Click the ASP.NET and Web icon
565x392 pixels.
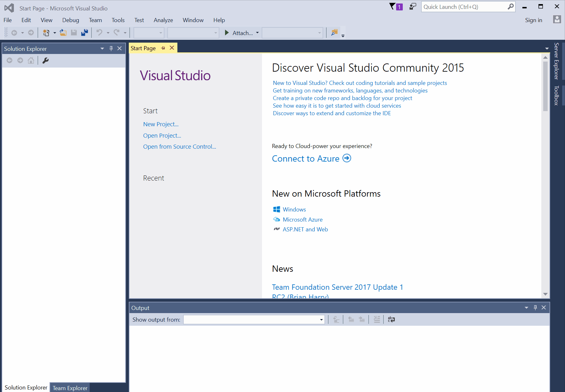pos(277,229)
